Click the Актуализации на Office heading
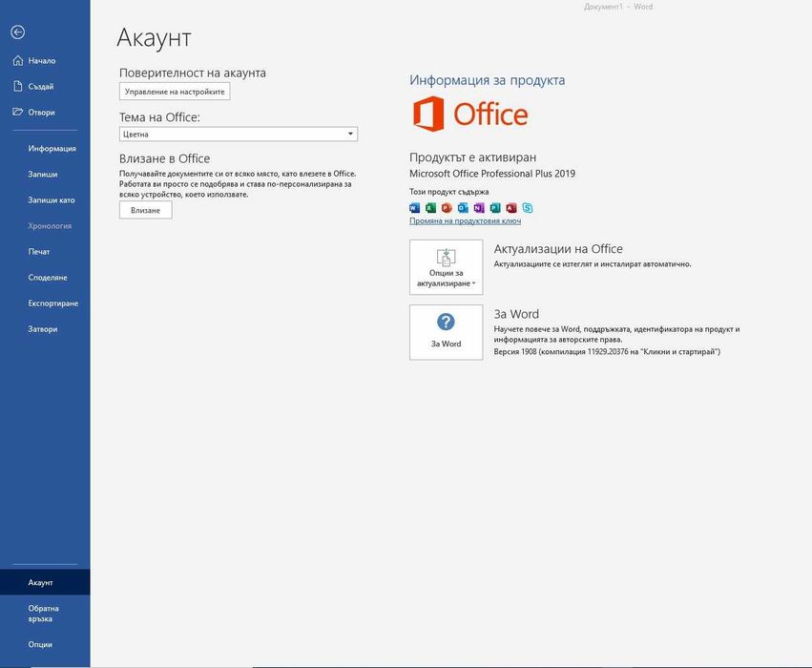Viewport: 812px width, 668px height. 558,249
